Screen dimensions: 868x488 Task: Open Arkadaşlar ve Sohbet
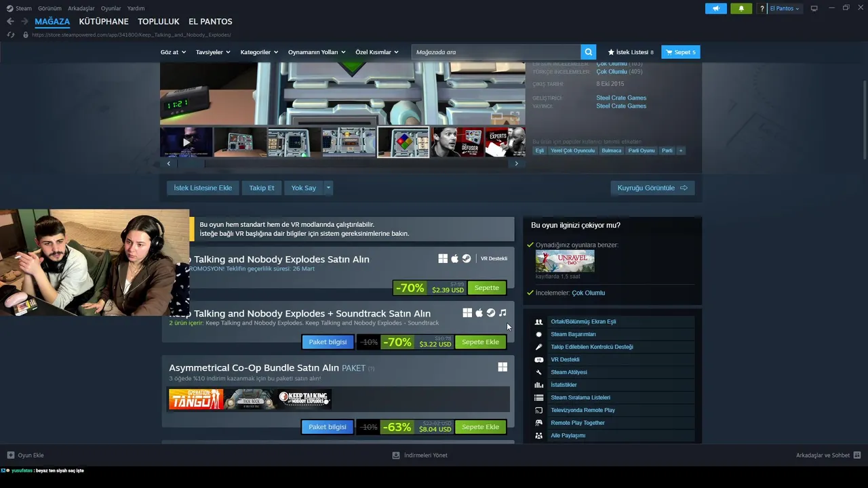point(828,455)
